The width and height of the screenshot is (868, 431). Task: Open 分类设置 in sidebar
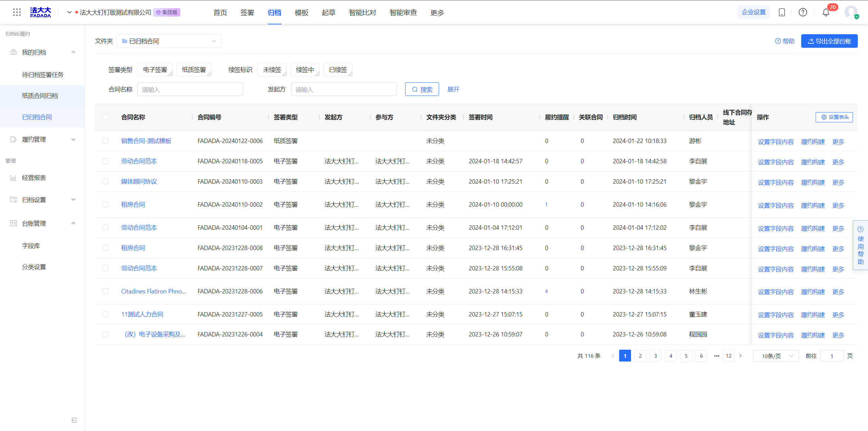pos(34,267)
